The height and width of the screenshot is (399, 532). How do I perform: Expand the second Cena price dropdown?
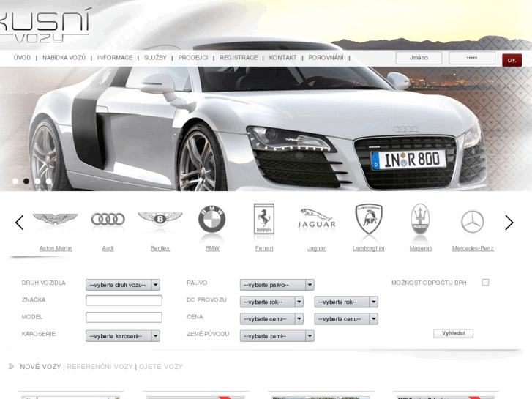click(346, 319)
